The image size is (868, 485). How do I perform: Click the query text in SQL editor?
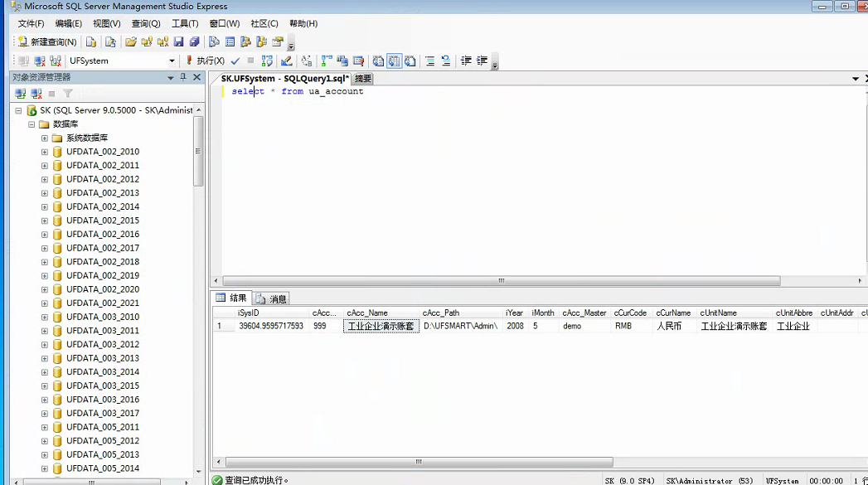pyautogui.click(x=298, y=91)
